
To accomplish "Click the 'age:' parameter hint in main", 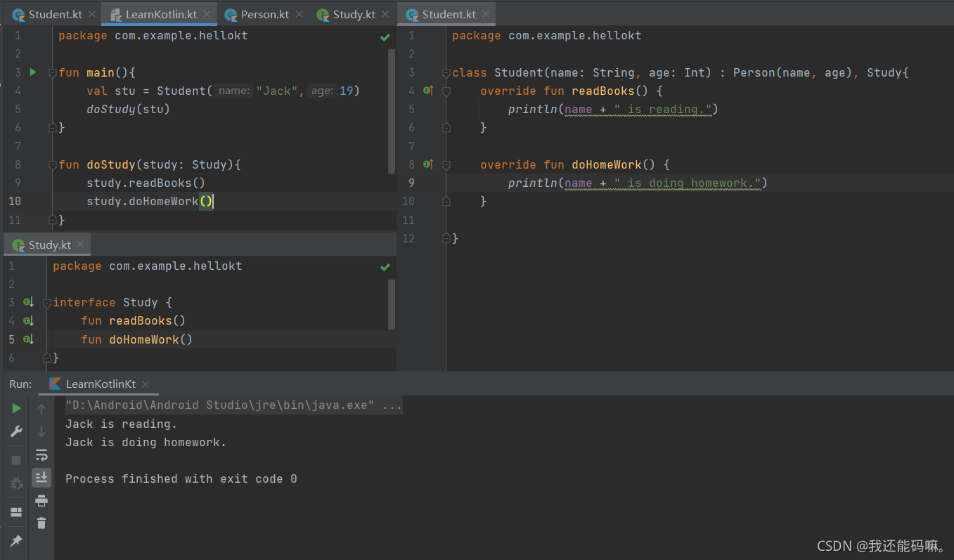I will coord(322,91).
